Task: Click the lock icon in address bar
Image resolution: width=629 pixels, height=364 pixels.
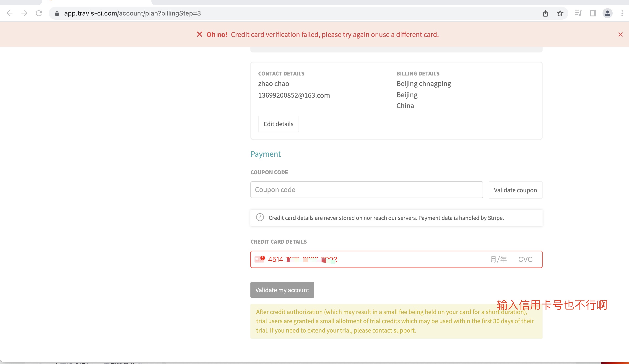Action: coord(57,13)
